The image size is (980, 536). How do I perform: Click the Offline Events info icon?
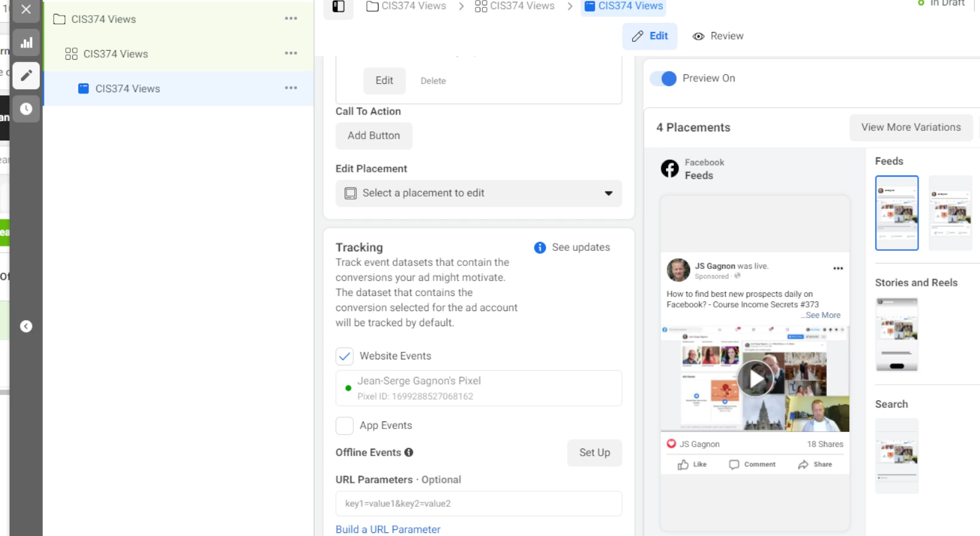409,452
